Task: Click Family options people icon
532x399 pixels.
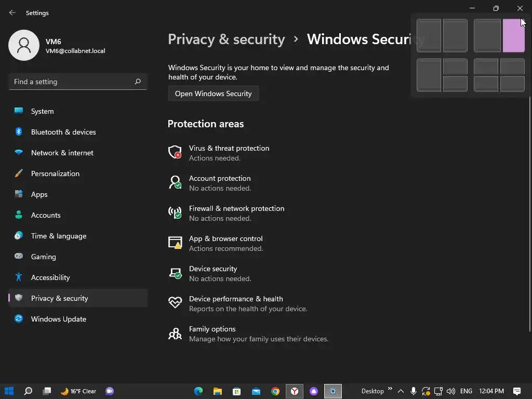Action: 175,334
